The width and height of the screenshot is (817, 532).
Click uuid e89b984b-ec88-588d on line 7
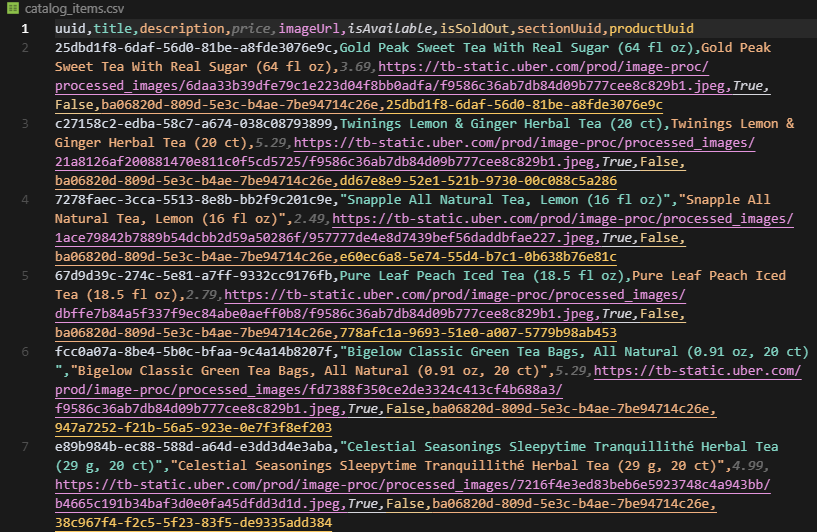pyautogui.click(x=193, y=447)
